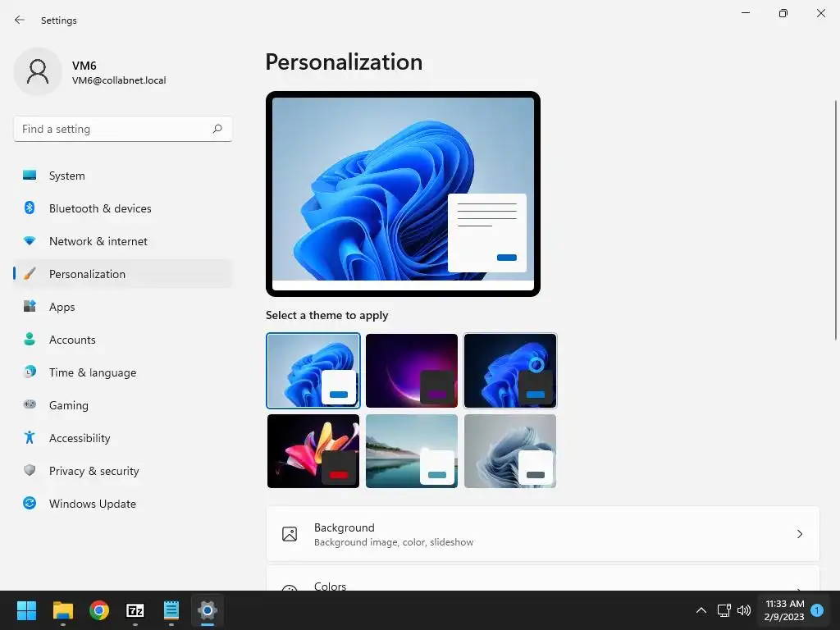The width and height of the screenshot is (840, 630).
Task: Open File Explorer from taskbar
Action: 62,610
